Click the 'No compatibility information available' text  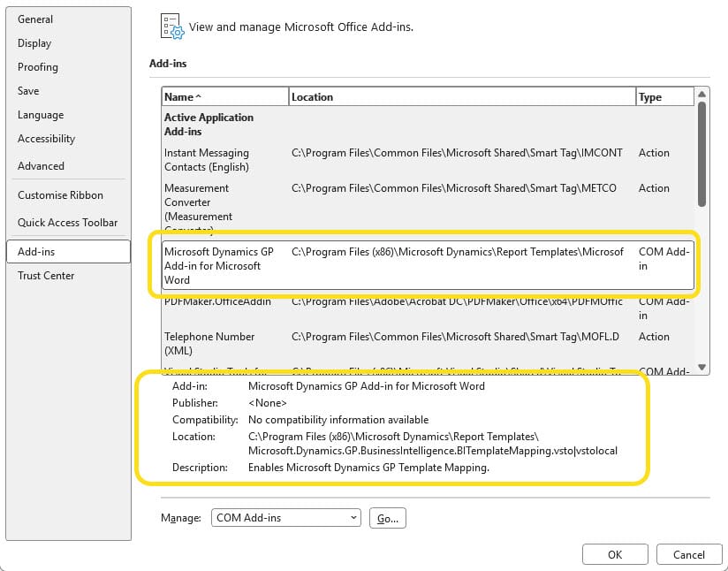tap(338, 420)
